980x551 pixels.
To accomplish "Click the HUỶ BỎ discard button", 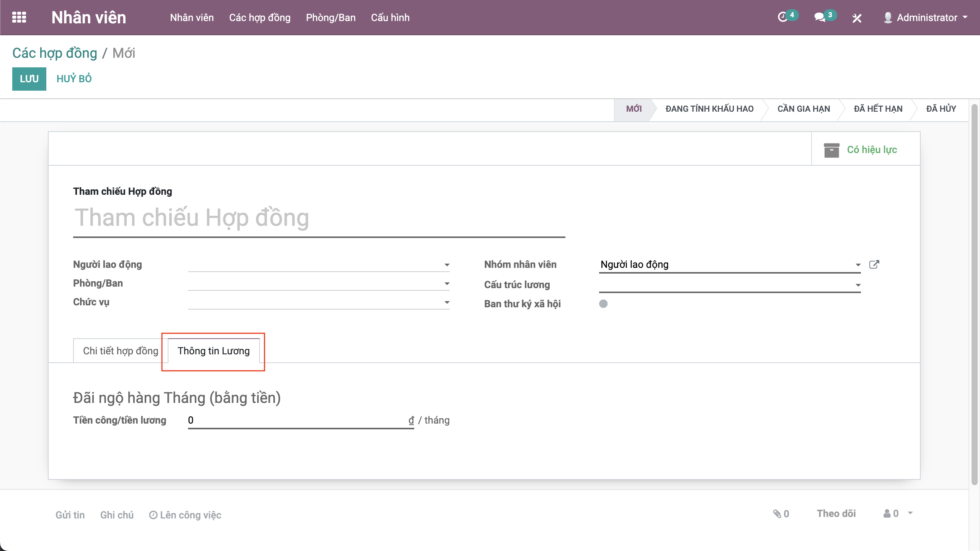I will (x=74, y=79).
